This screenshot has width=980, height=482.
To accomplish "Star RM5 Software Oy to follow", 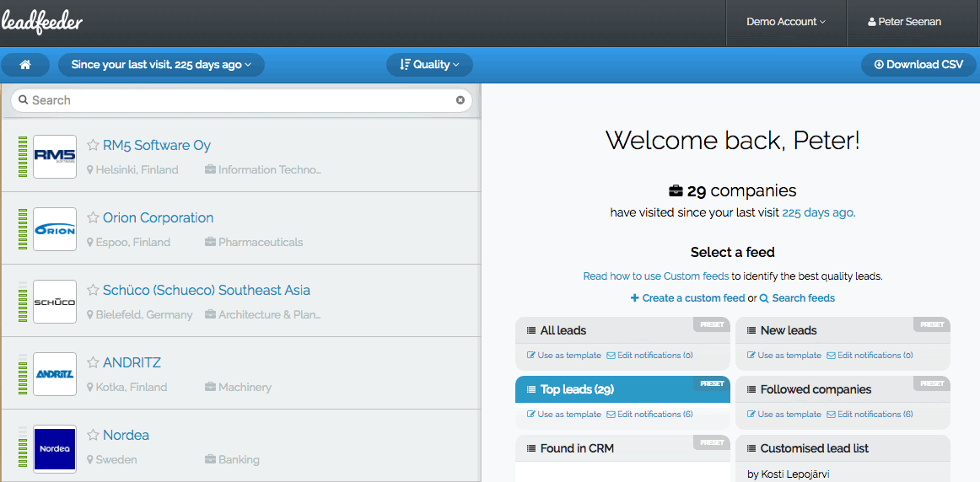I will (93, 146).
